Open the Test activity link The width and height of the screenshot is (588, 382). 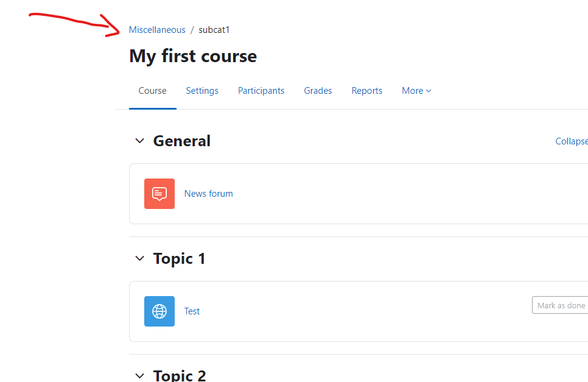pos(192,311)
